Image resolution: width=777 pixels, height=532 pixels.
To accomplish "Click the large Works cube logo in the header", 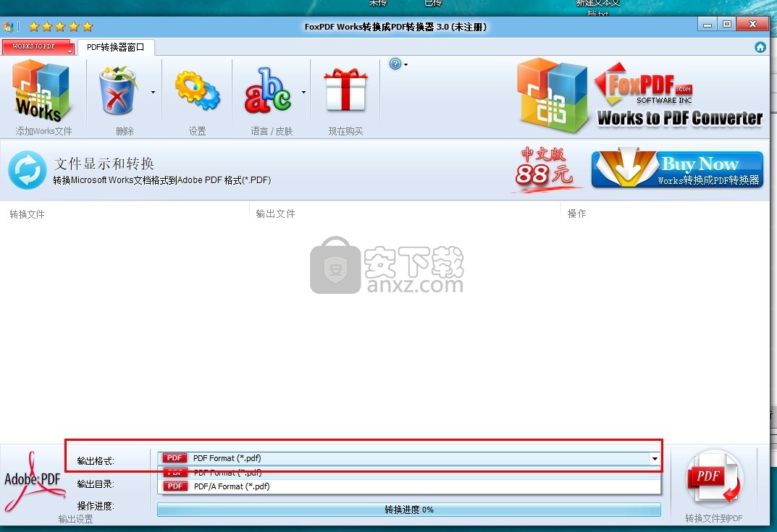I will click(553, 95).
